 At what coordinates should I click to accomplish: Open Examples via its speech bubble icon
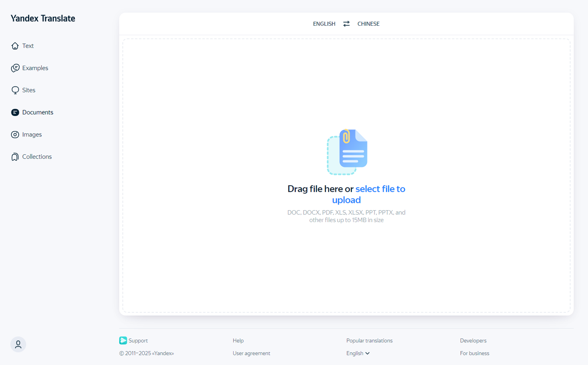click(x=15, y=68)
